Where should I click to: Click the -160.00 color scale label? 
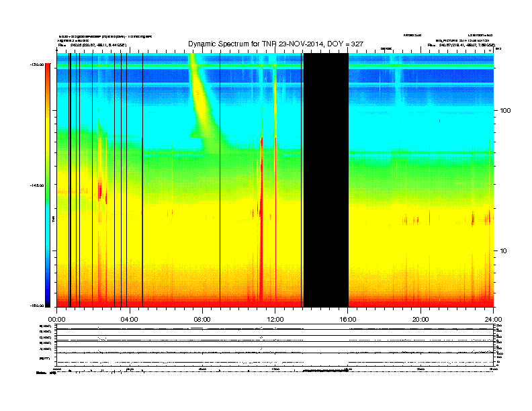[37, 306]
